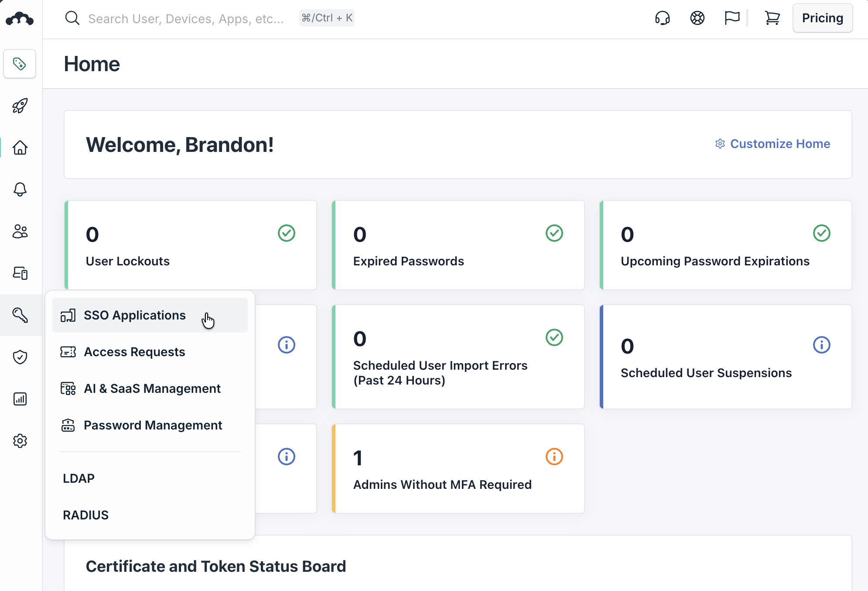
Task: Select SSO Applications from the flyout menu
Action: 134,315
